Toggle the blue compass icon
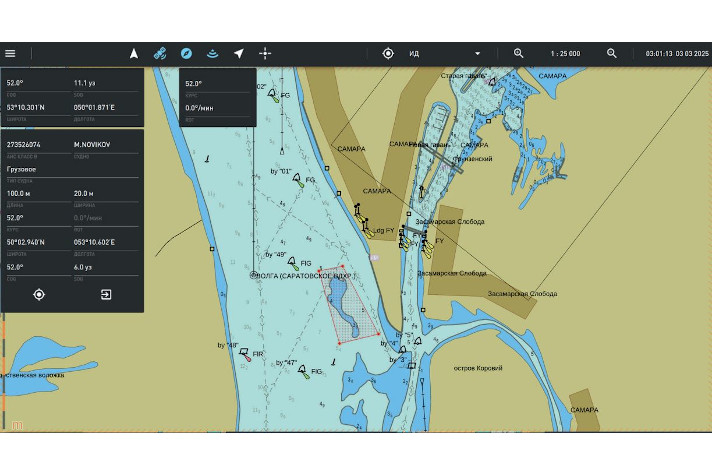The image size is (712, 475). [186, 53]
